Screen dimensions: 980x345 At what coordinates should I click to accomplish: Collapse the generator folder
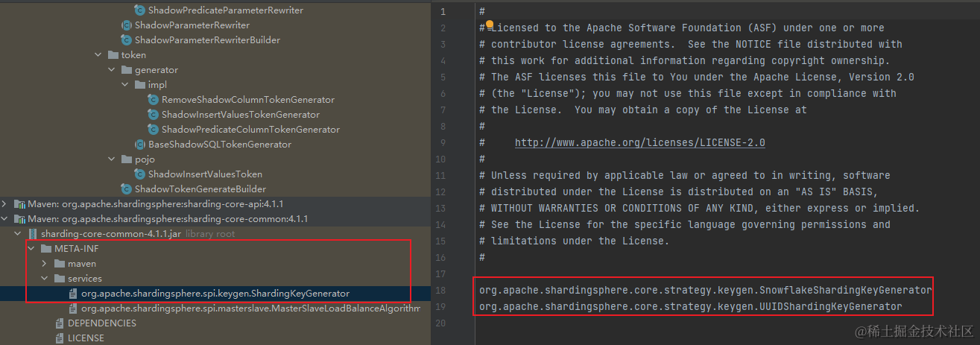click(112, 69)
